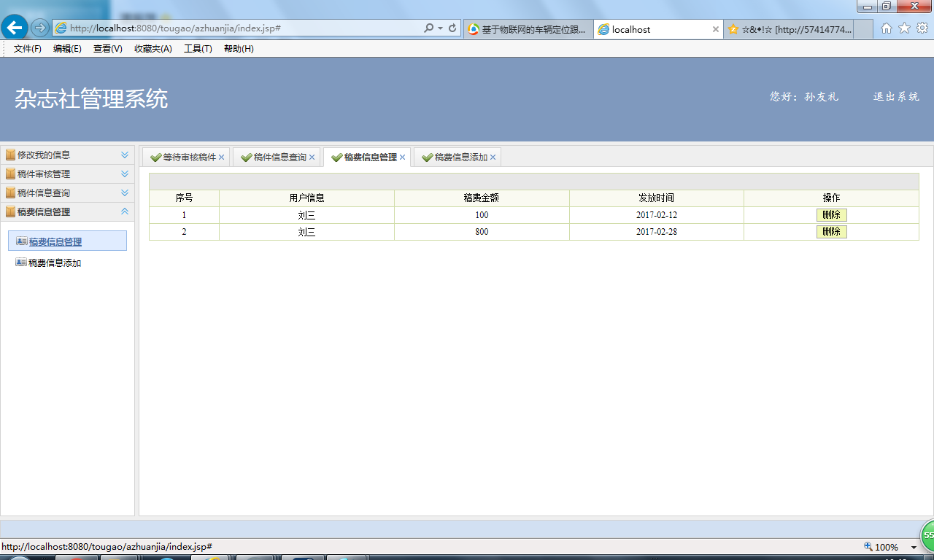This screenshot has height=560, width=934.
Task: Open the 帮助(H) menu
Action: coord(239,49)
